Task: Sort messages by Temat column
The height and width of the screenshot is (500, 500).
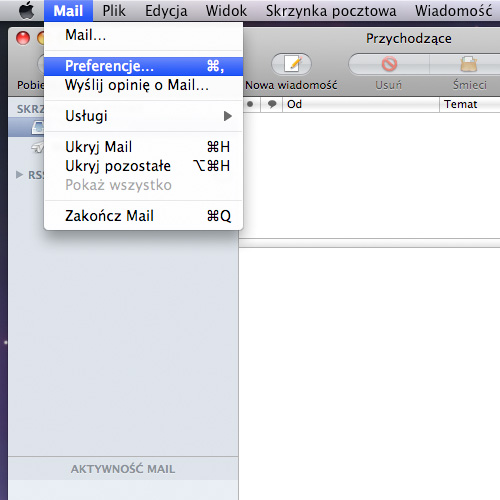Action: click(470, 104)
